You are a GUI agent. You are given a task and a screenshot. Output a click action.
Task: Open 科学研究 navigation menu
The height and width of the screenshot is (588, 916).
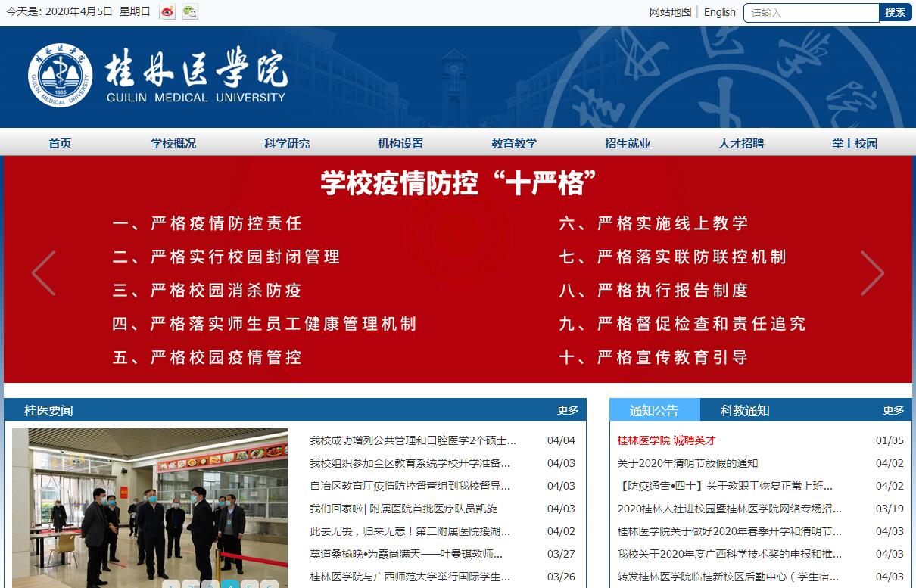[287, 143]
